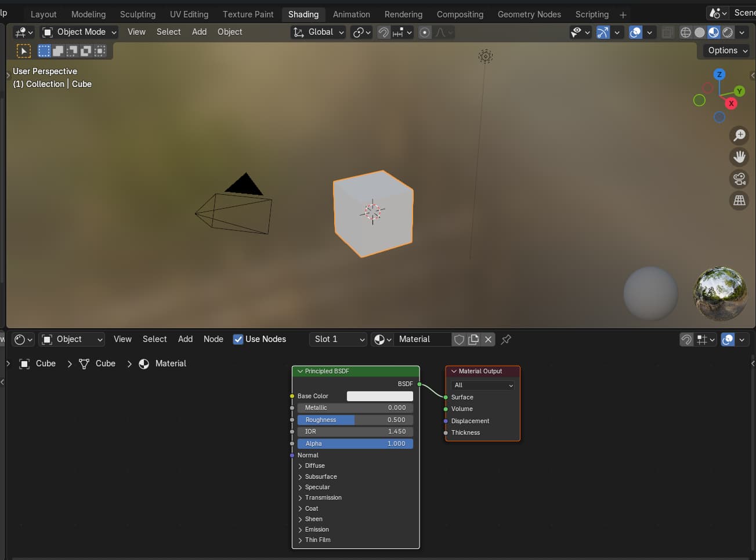Viewport: 756px width, 560px height.
Task: Click the duplicate material icon
Action: (473, 340)
